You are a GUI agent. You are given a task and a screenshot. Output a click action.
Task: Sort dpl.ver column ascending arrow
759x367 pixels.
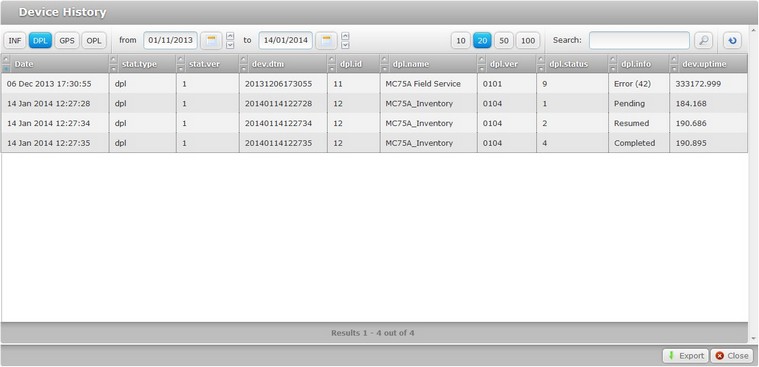482,60
